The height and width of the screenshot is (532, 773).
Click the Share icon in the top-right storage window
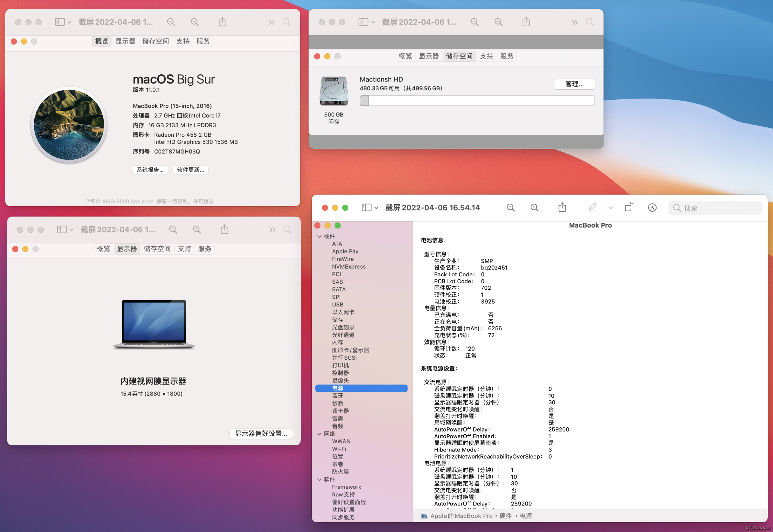click(526, 22)
